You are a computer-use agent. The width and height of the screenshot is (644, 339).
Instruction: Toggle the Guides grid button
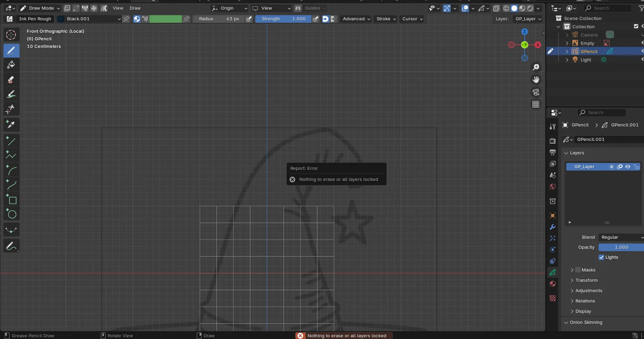(x=298, y=8)
